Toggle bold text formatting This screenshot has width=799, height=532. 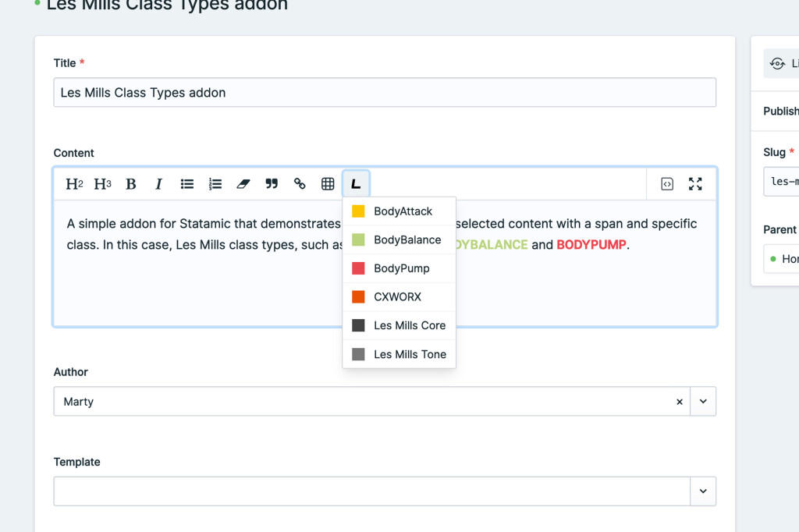131,184
